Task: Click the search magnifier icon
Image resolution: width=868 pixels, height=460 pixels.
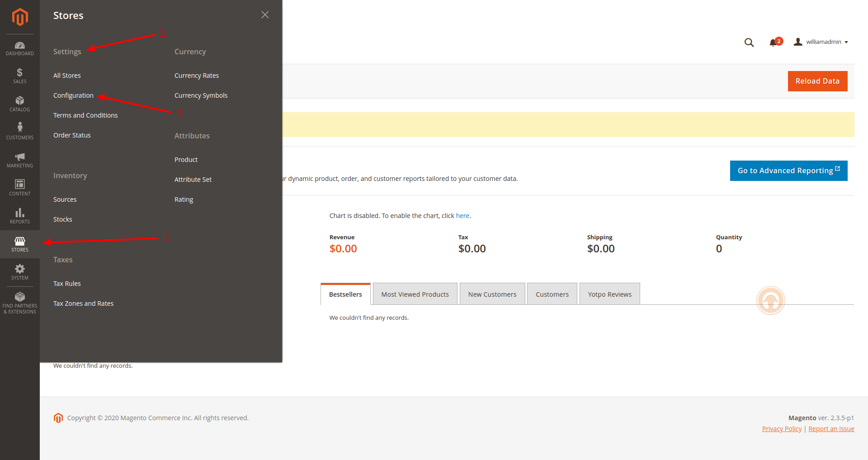Action: point(749,42)
